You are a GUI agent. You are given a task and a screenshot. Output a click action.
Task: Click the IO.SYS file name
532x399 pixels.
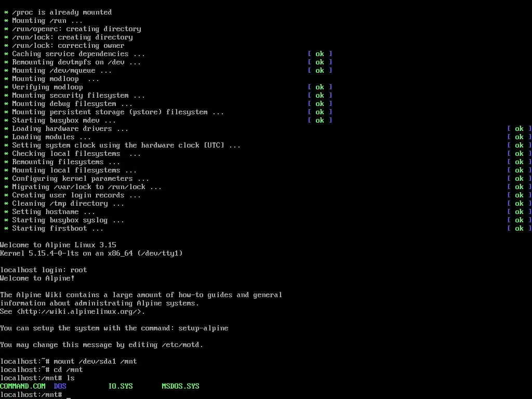pyautogui.click(x=121, y=386)
